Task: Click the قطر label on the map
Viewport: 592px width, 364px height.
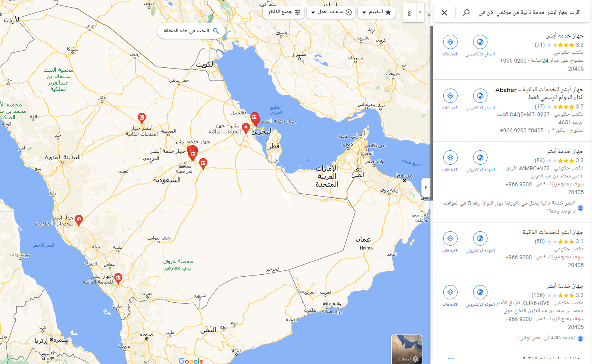Action: click(274, 146)
